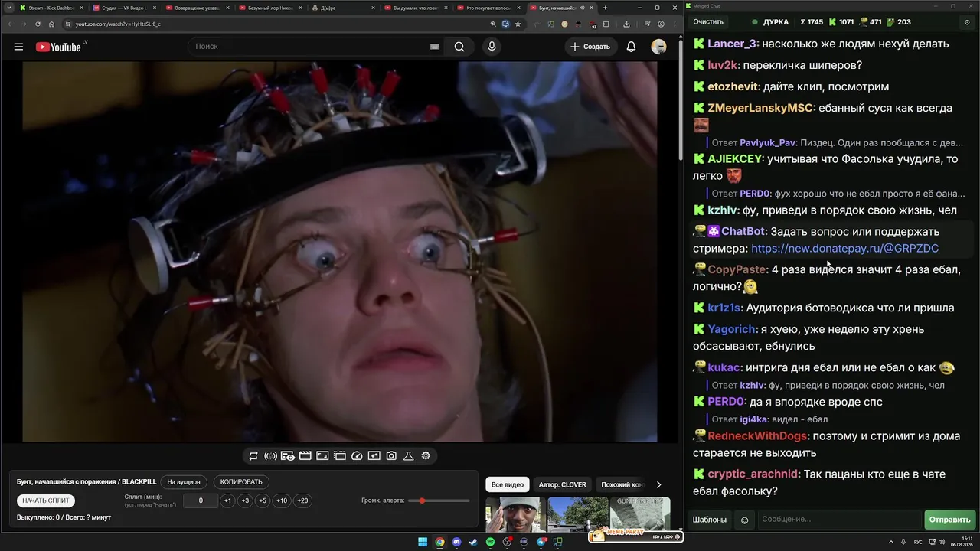The height and width of the screenshot is (551, 980).
Task: Open the emoji picker in chat
Action: tap(744, 520)
